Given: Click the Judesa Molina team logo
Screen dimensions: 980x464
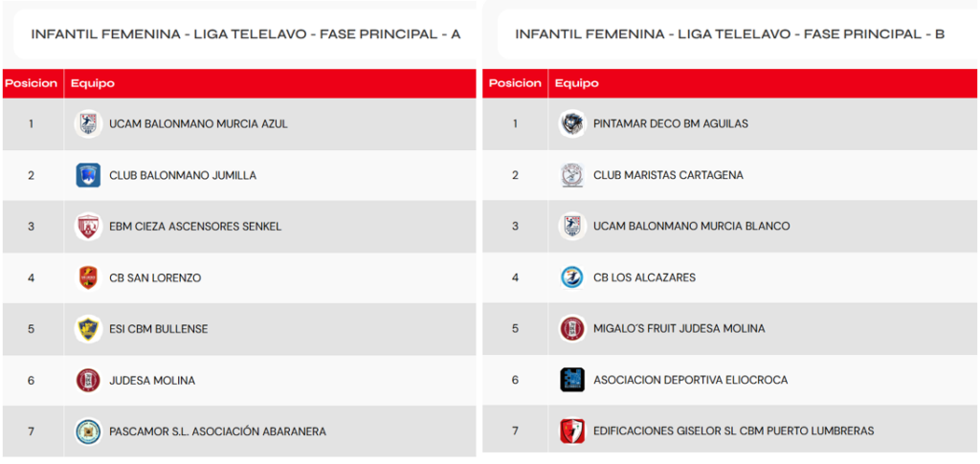Looking at the screenshot, I should [88, 380].
